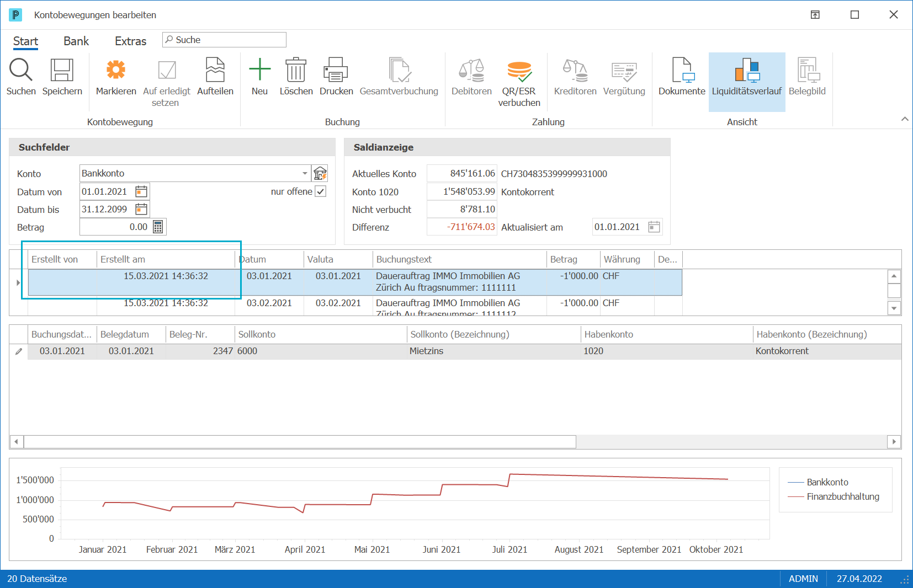Click the orange Markieren icon
913x588 pixels.
[x=116, y=70]
